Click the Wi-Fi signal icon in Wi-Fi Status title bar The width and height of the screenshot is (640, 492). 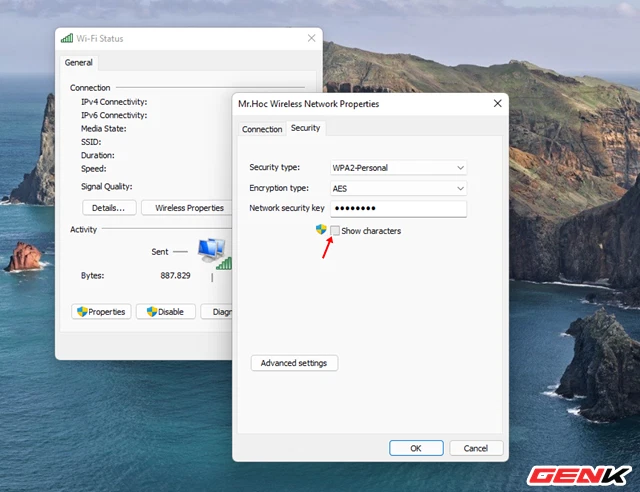67,39
